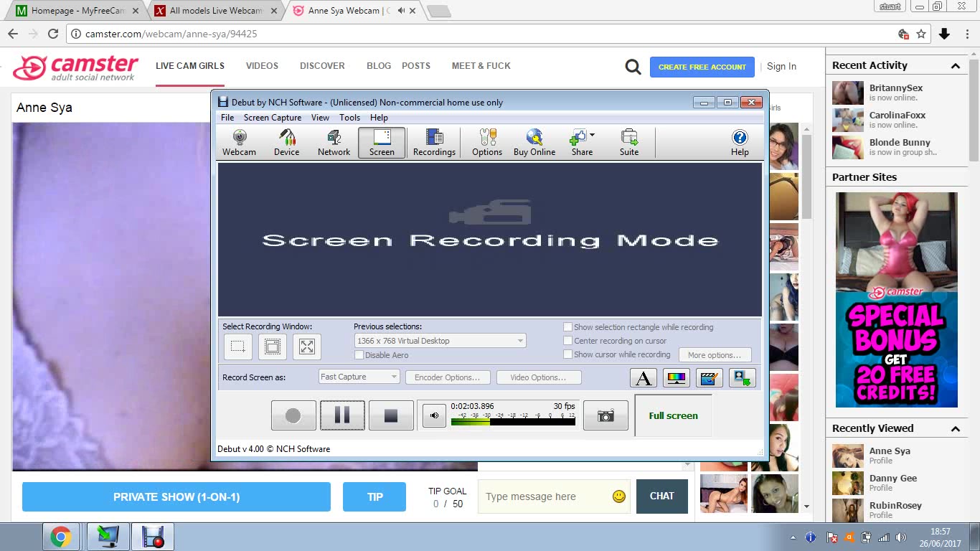The image size is (980, 551).
Task: Toggle the Disable Aero checkbox
Action: [x=359, y=355]
